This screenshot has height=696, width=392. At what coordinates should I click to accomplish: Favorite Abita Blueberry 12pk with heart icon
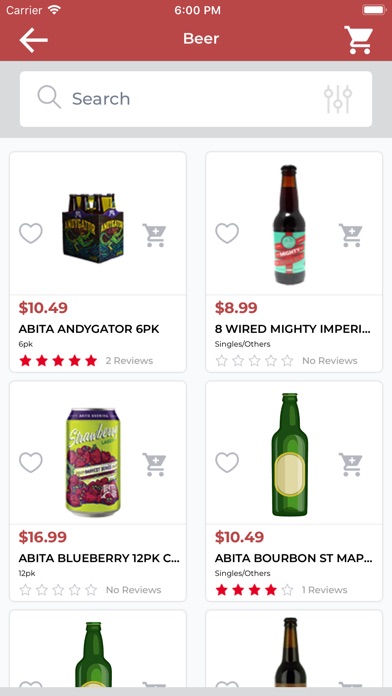click(x=31, y=463)
